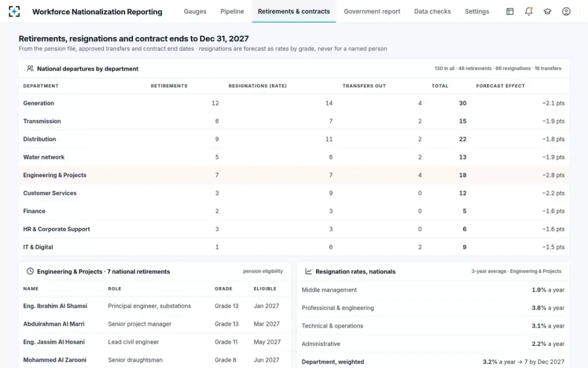Screen dimensions: 588x368
Task: Sort by Transfers out column header
Action: point(364,86)
